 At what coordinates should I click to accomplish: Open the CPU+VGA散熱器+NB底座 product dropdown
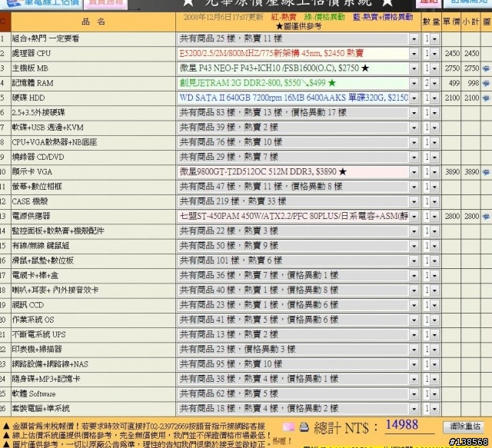(x=298, y=142)
